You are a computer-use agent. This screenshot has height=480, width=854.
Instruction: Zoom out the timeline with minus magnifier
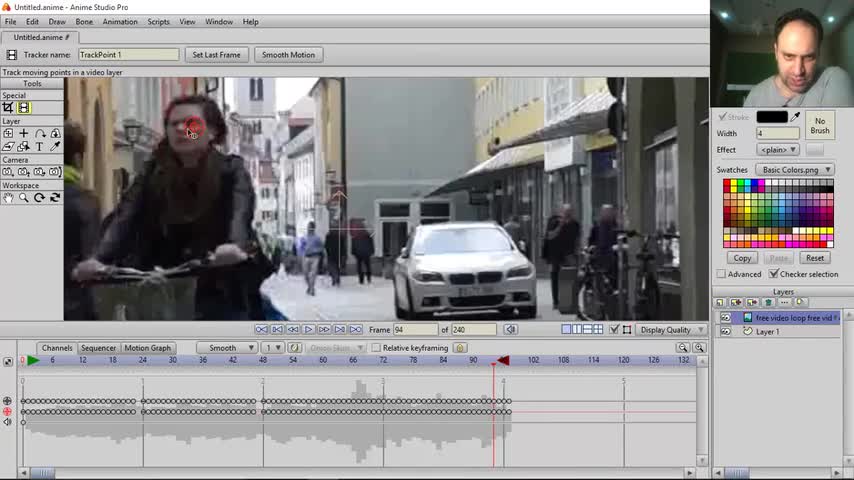tap(683, 348)
